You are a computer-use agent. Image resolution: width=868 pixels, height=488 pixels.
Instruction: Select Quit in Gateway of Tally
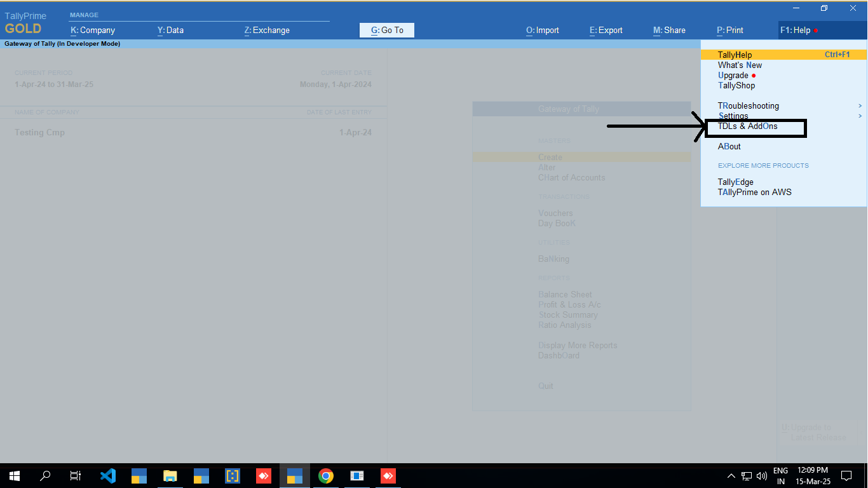[546, 386]
